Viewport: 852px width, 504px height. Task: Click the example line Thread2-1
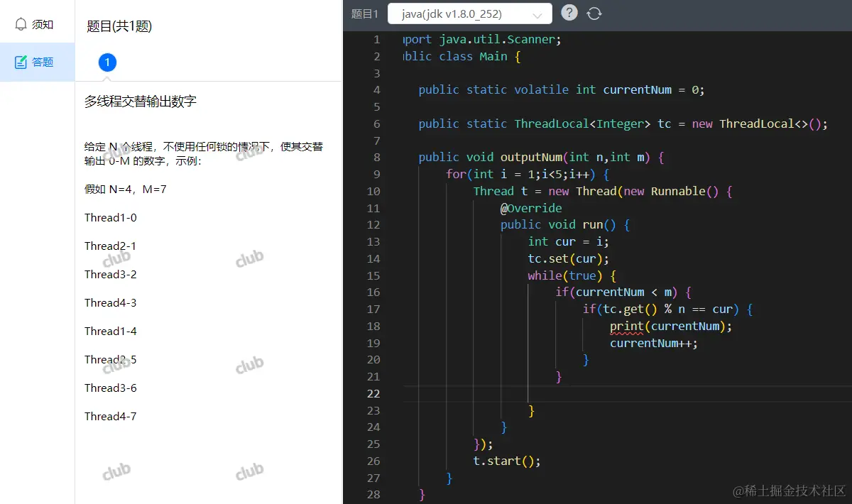pos(111,246)
